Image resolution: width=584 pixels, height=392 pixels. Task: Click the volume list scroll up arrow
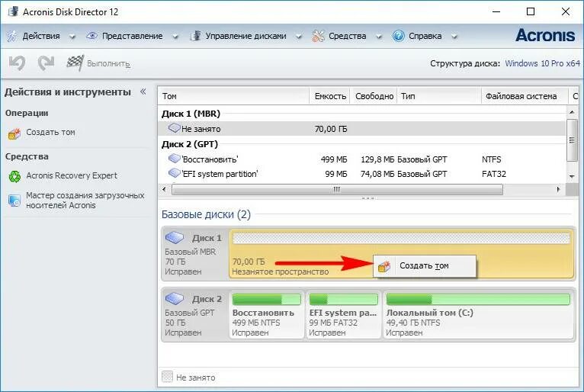(x=572, y=112)
